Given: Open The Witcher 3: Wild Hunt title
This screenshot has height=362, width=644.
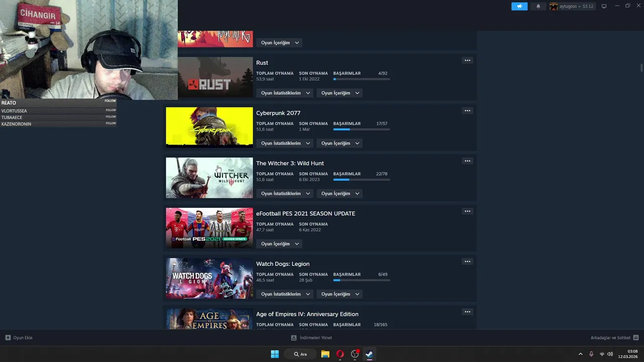Looking at the screenshot, I should pos(290,163).
